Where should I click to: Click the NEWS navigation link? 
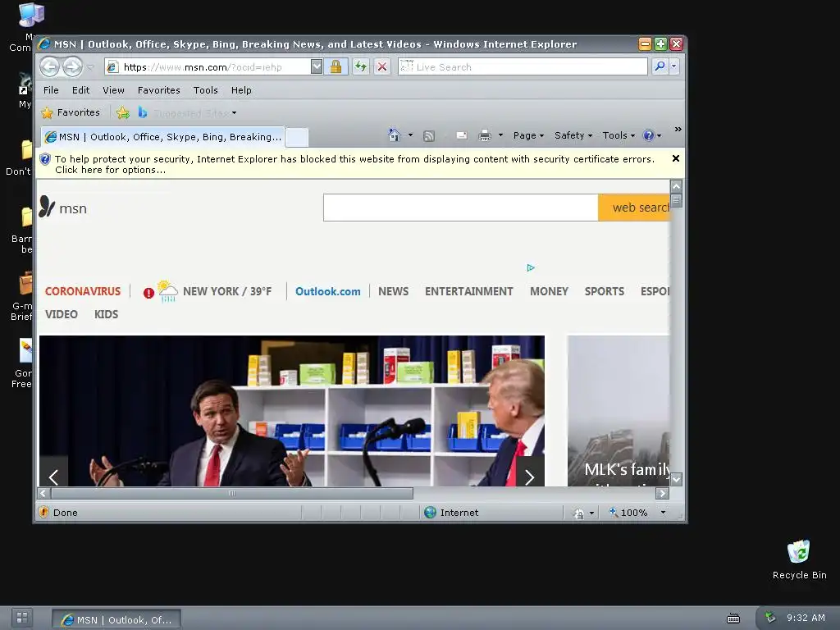[393, 291]
